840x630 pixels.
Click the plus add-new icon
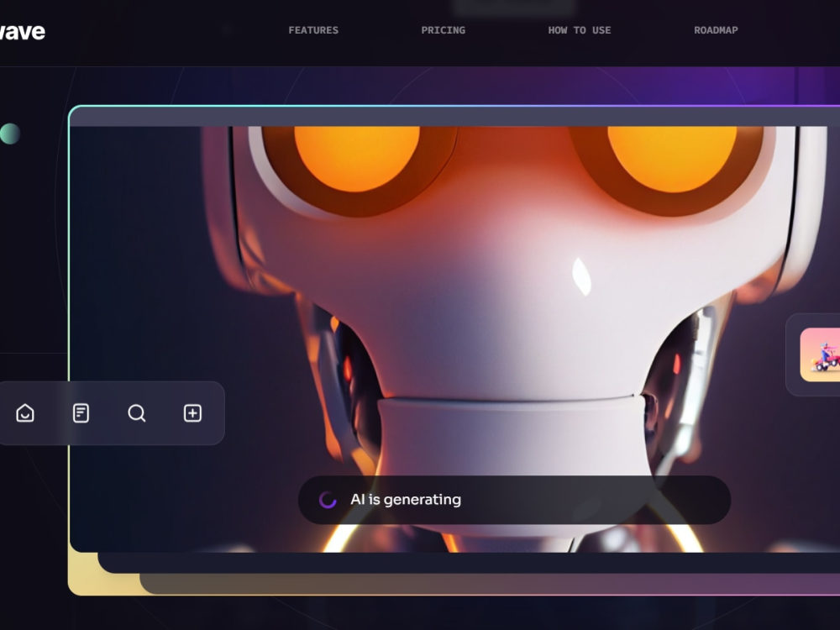click(x=193, y=413)
